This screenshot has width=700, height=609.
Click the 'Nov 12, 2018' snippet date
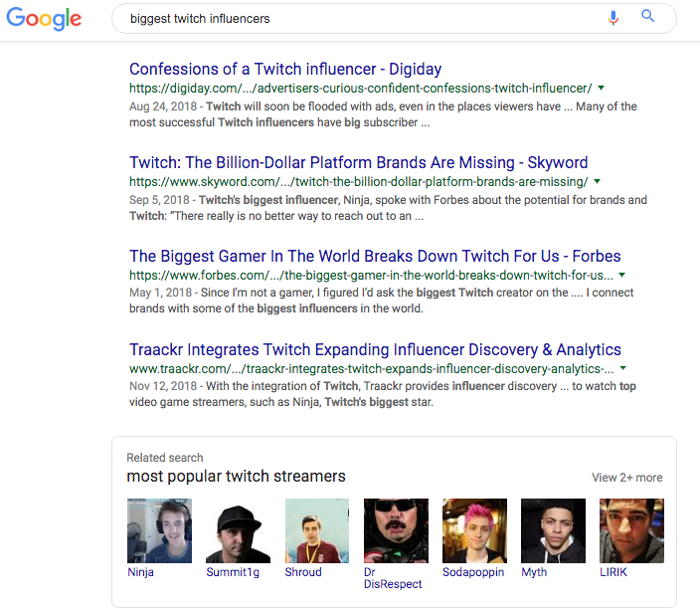[163, 386]
